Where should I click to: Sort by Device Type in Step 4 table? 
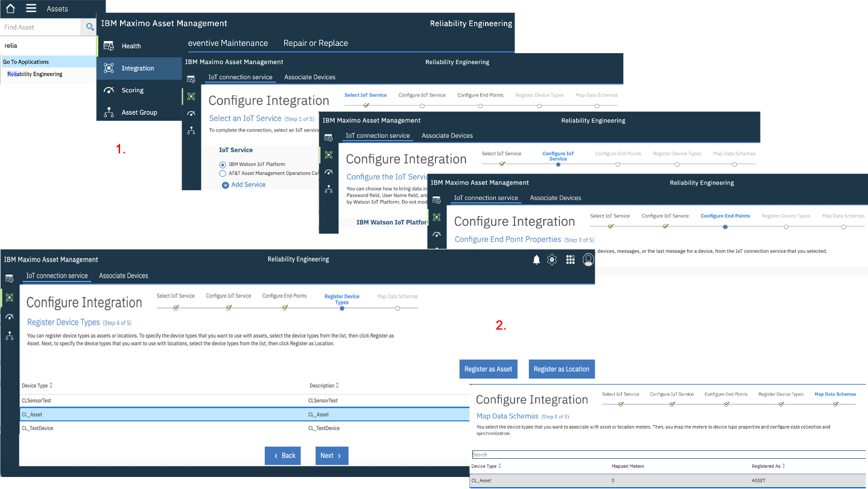(x=37, y=385)
